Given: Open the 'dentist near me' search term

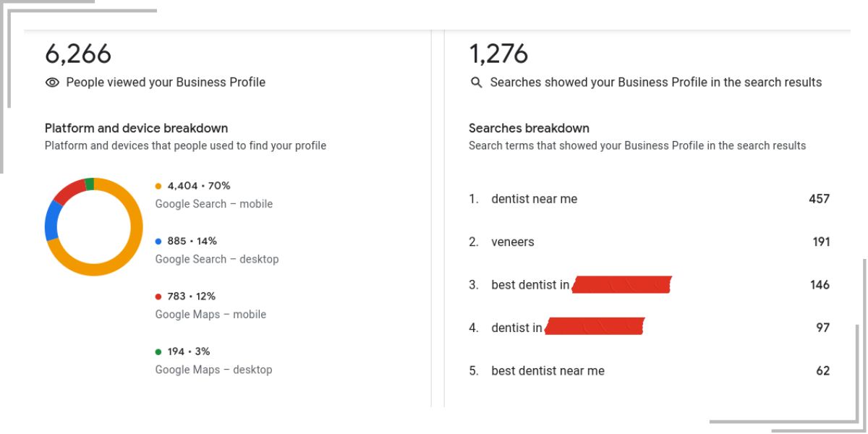Looking at the screenshot, I should tap(649, 199).
